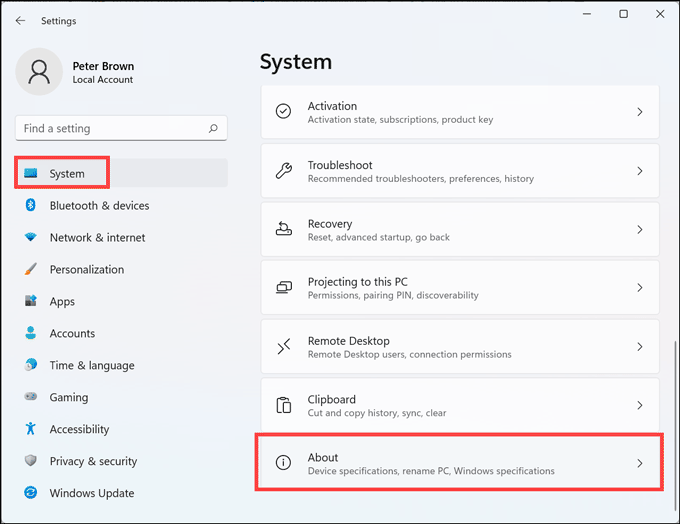This screenshot has width=680, height=524.
Task: Click the Local Account label
Action: pyautogui.click(x=103, y=80)
